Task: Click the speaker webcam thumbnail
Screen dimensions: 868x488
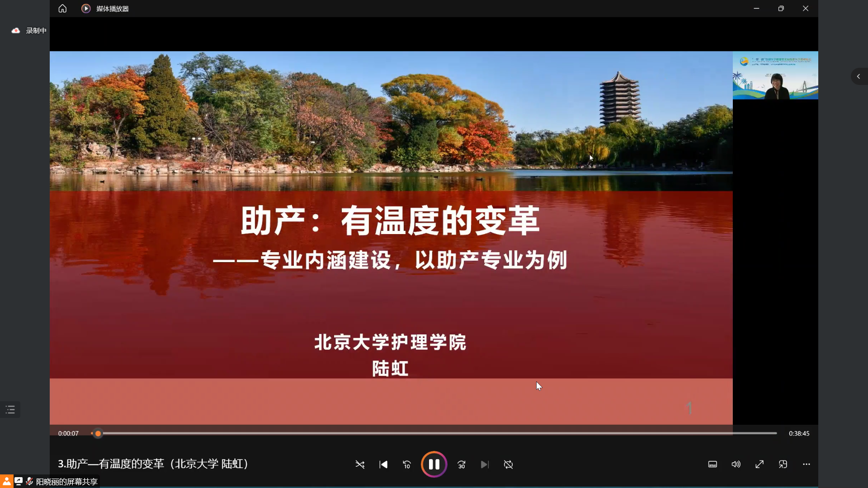Action: coord(775,75)
